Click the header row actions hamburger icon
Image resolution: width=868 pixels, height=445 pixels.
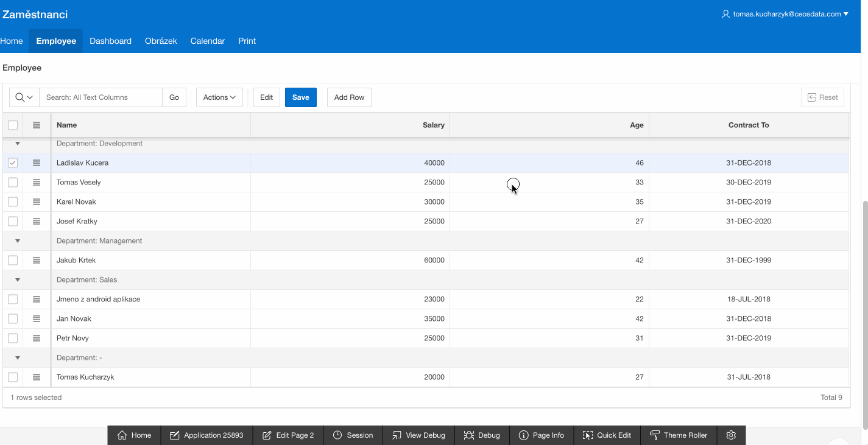coord(37,125)
